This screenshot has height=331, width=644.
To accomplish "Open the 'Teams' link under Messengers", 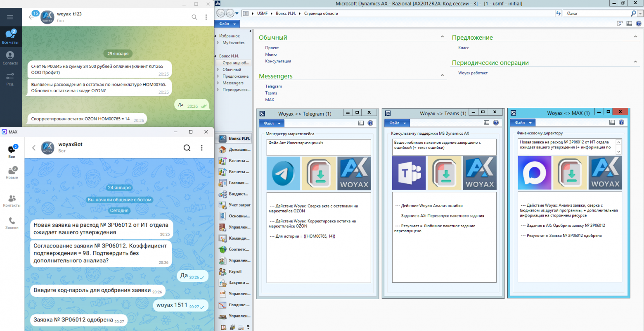I will coord(271,93).
